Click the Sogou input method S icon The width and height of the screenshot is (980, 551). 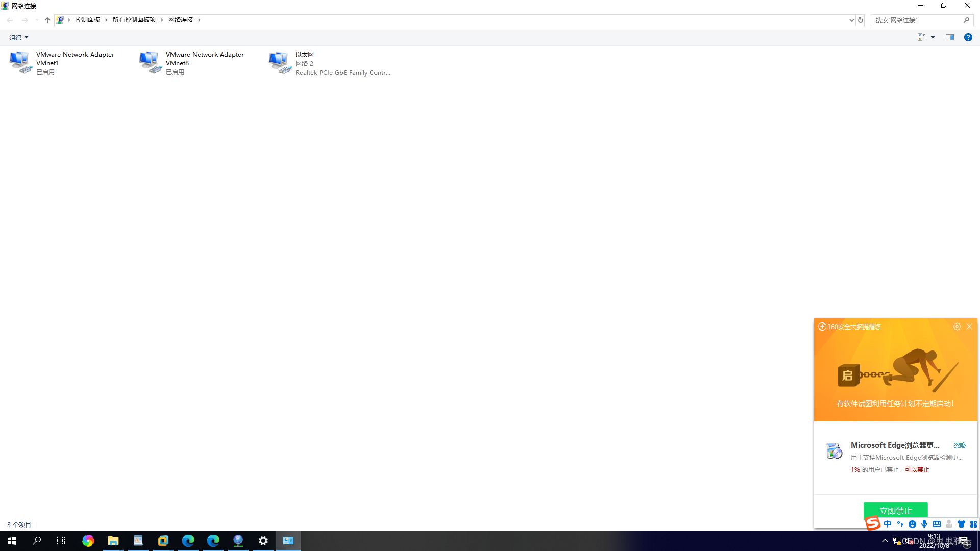[x=872, y=523]
